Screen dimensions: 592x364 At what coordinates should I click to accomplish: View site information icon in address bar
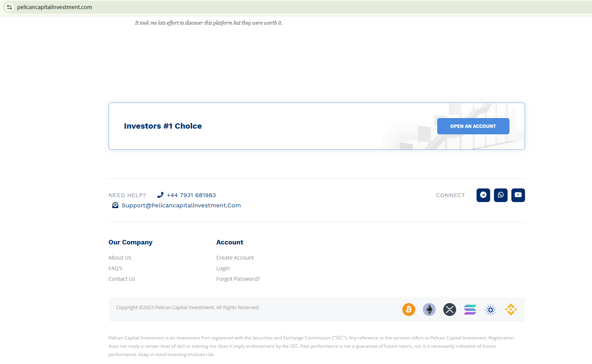[x=9, y=7]
